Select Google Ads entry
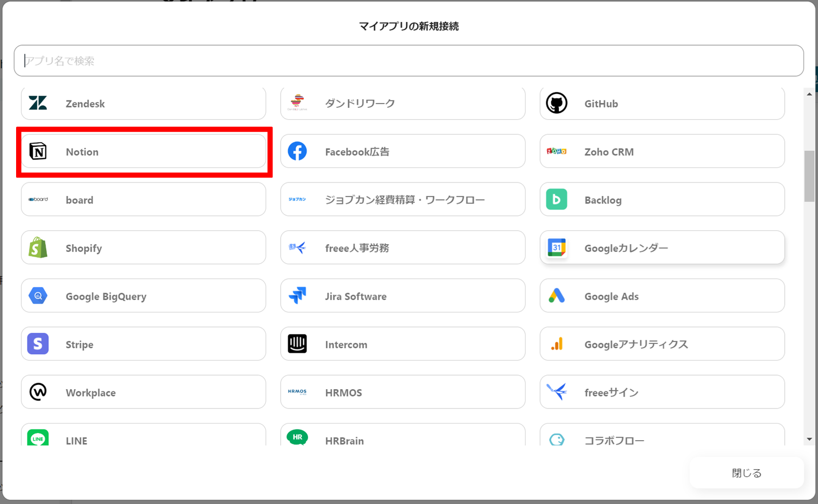818x504 pixels. tap(662, 296)
